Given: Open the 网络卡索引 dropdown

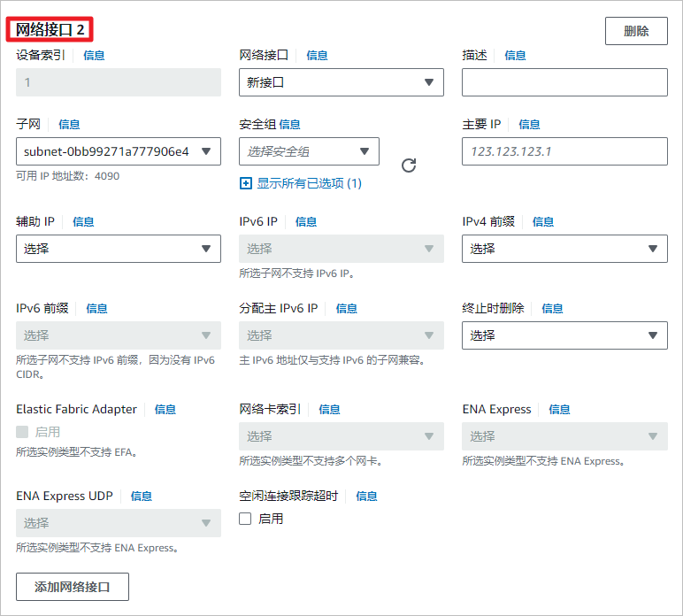Looking at the screenshot, I should 341,436.
